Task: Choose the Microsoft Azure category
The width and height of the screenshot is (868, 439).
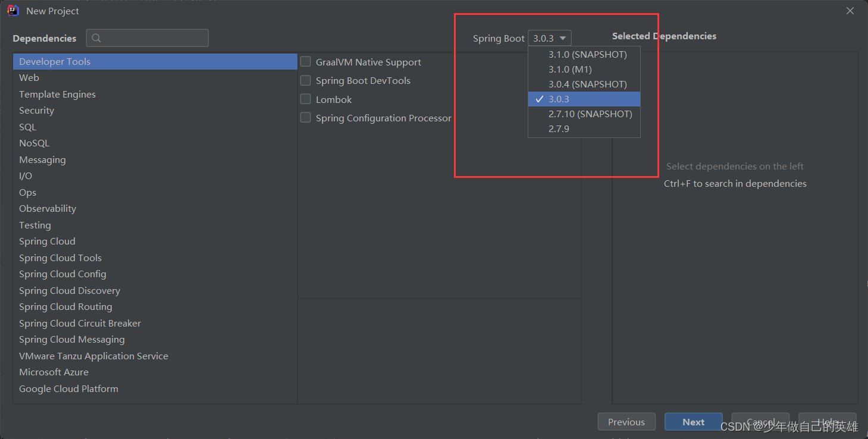Action: click(x=155, y=372)
